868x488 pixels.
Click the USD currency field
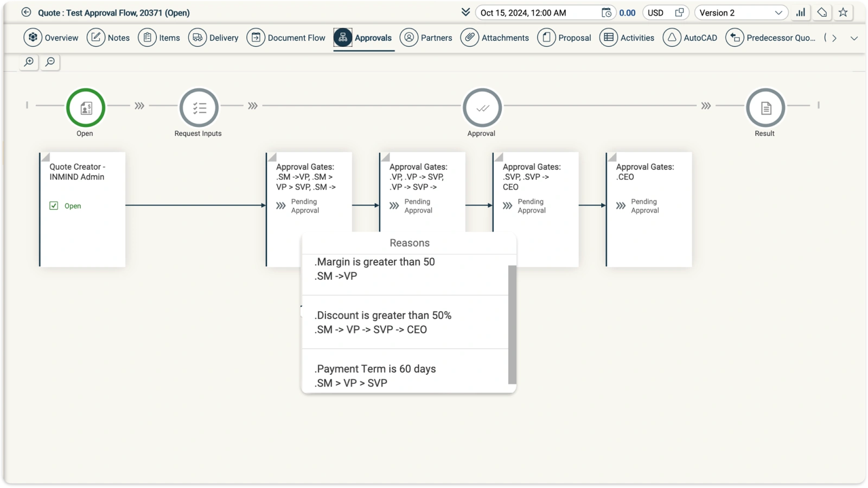tap(666, 12)
